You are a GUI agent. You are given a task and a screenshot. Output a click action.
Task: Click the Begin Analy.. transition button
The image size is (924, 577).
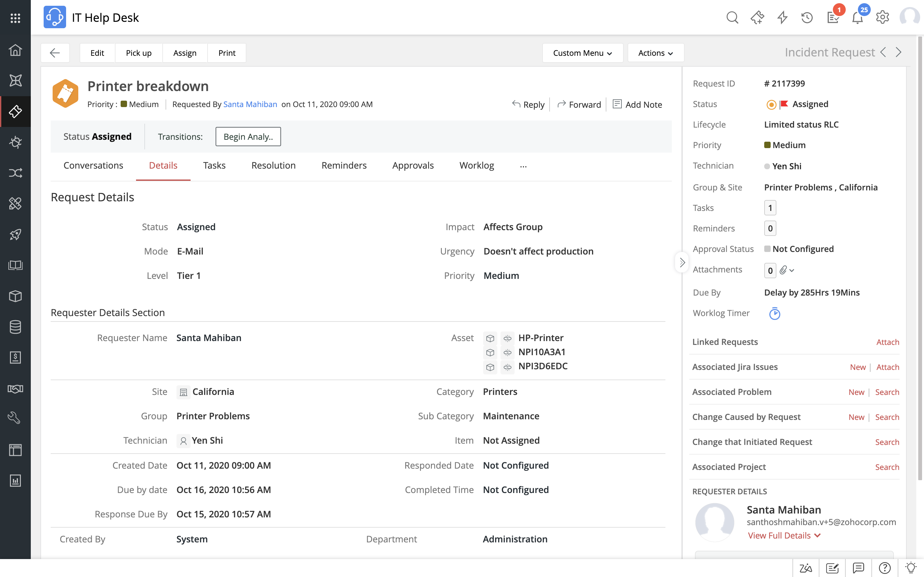(248, 136)
